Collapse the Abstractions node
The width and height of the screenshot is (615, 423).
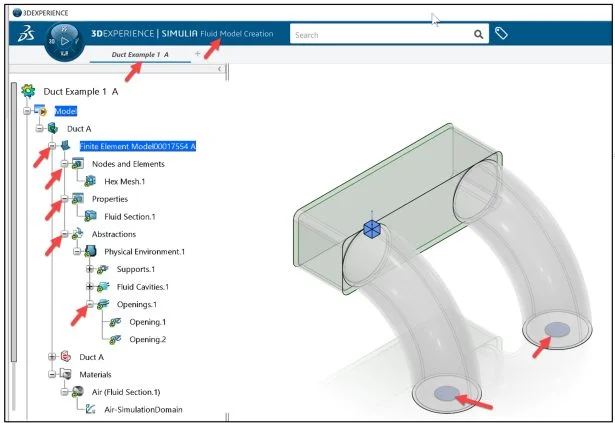coord(65,234)
